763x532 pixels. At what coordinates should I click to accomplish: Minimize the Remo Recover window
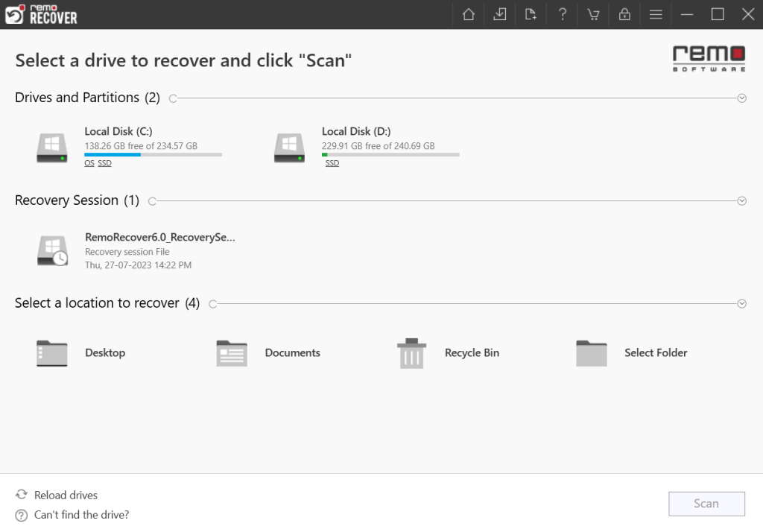pos(686,14)
